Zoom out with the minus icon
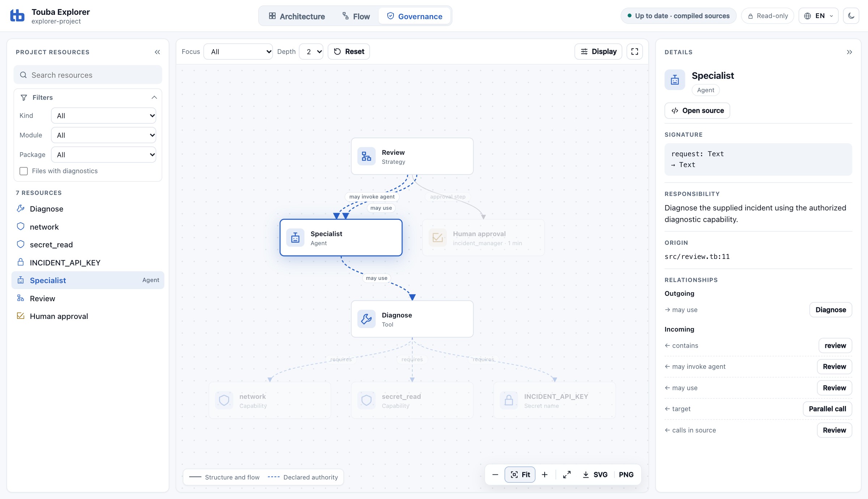This screenshot has height=499, width=868. pos(495,474)
